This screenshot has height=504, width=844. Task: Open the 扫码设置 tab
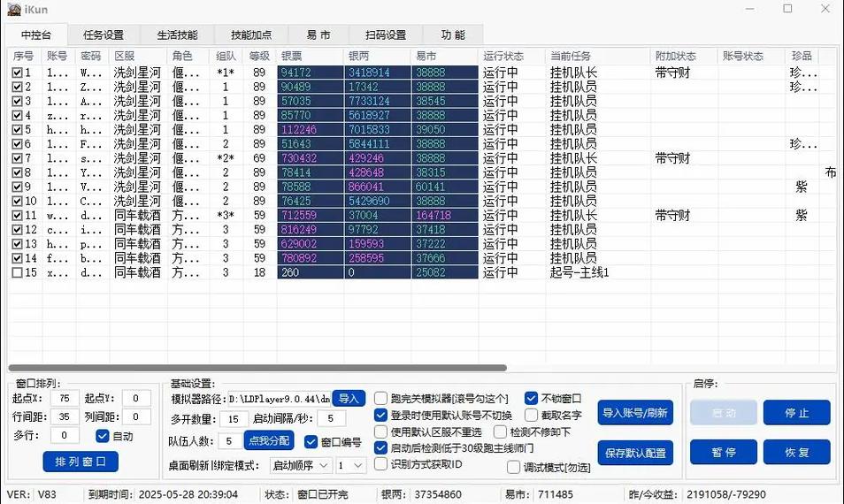(386, 35)
